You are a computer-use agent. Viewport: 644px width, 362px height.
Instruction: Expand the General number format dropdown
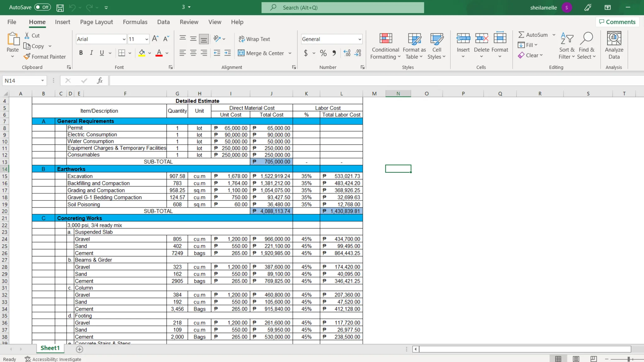tap(359, 39)
